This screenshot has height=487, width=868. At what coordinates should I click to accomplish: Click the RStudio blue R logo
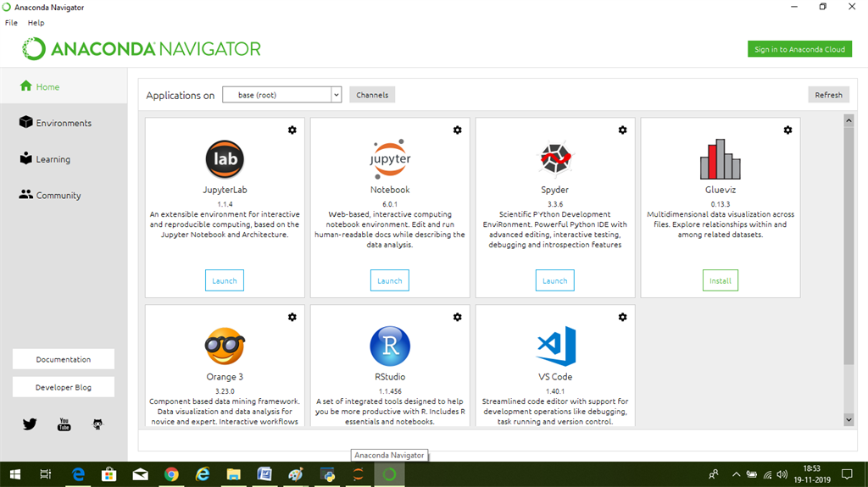[390, 346]
